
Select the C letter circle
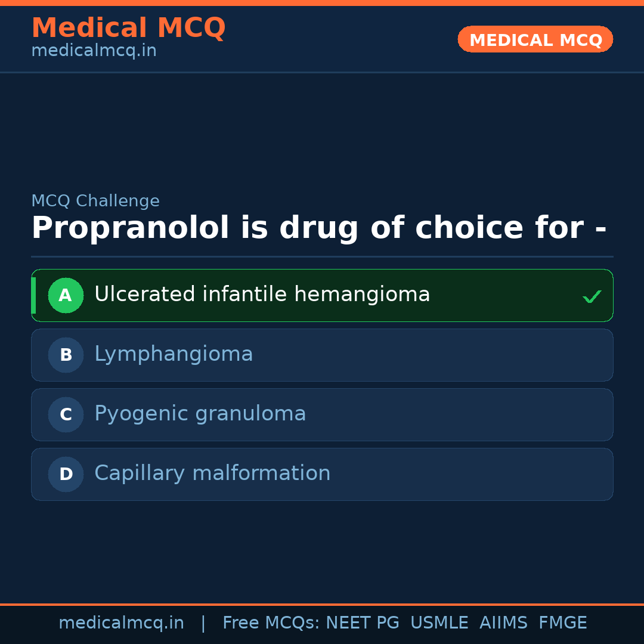tap(66, 415)
